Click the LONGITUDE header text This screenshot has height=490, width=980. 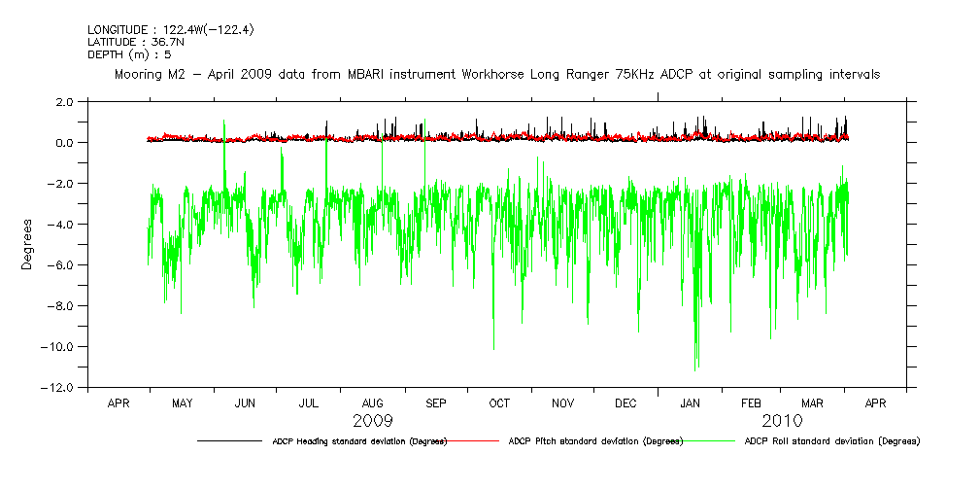(x=171, y=29)
